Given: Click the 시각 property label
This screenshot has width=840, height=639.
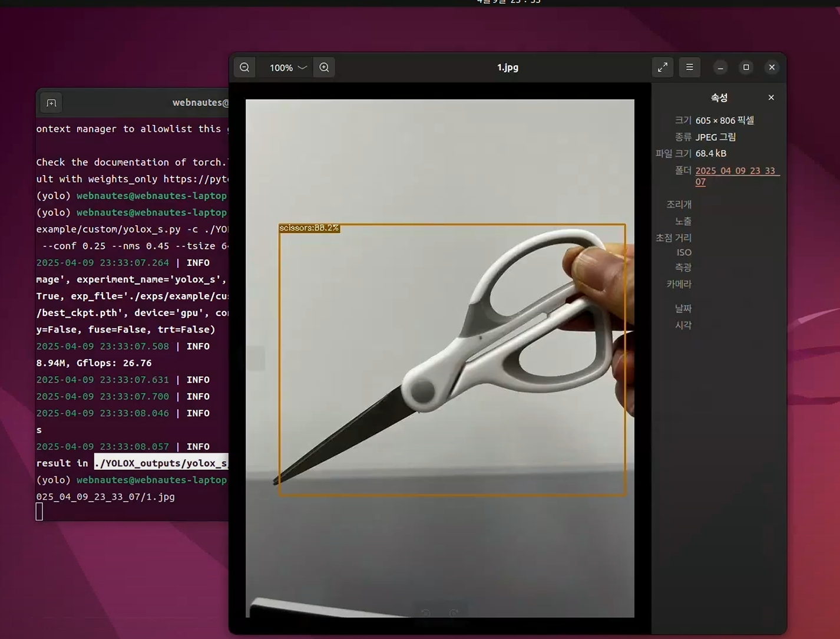Looking at the screenshot, I should [683, 325].
